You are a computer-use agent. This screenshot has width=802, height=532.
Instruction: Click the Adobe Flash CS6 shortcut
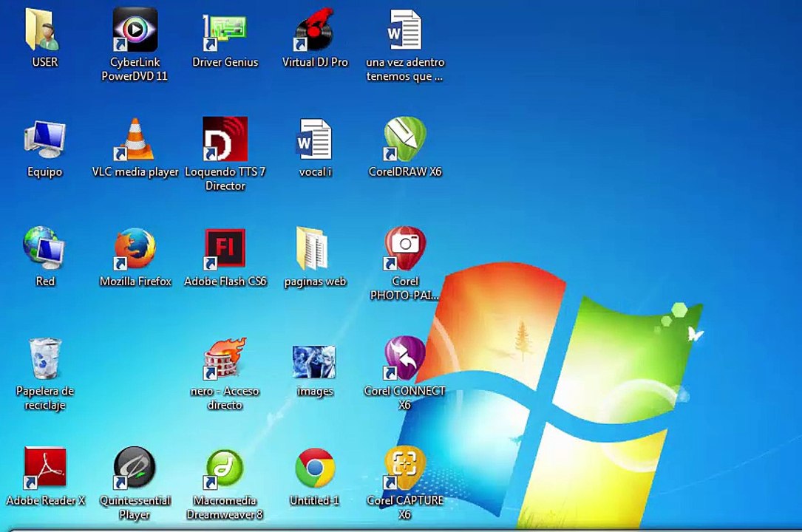pos(225,249)
